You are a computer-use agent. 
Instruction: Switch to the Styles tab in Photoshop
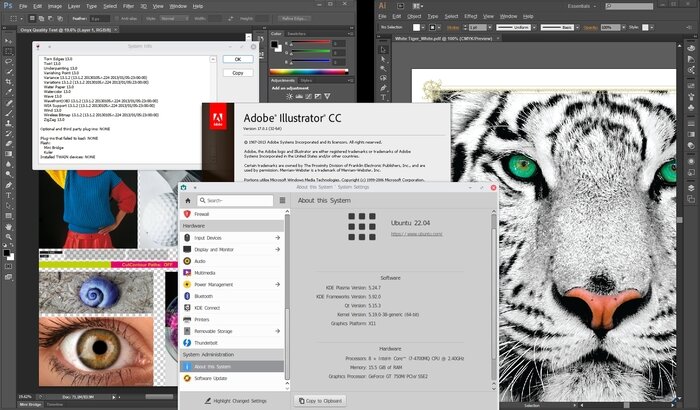306,80
